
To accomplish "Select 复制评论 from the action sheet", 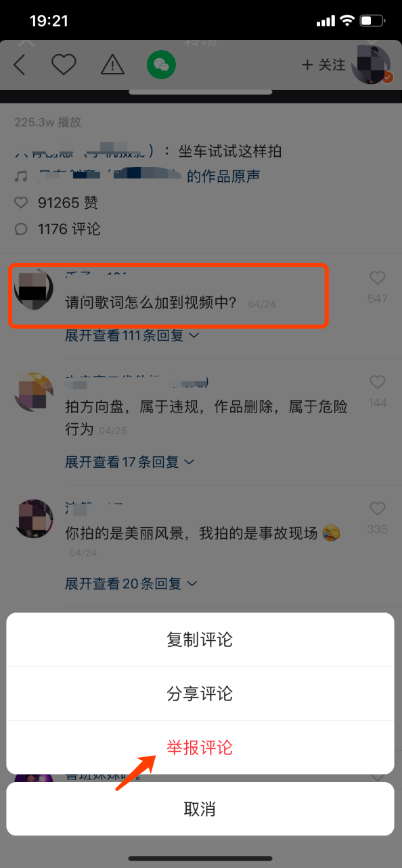I will point(200,640).
